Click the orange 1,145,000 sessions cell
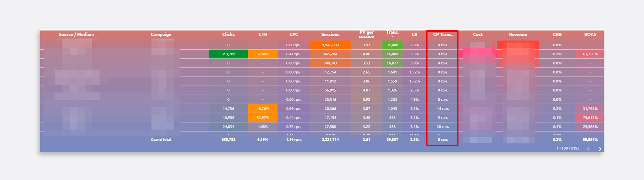This screenshot has height=180, width=644. tap(330, 45)
